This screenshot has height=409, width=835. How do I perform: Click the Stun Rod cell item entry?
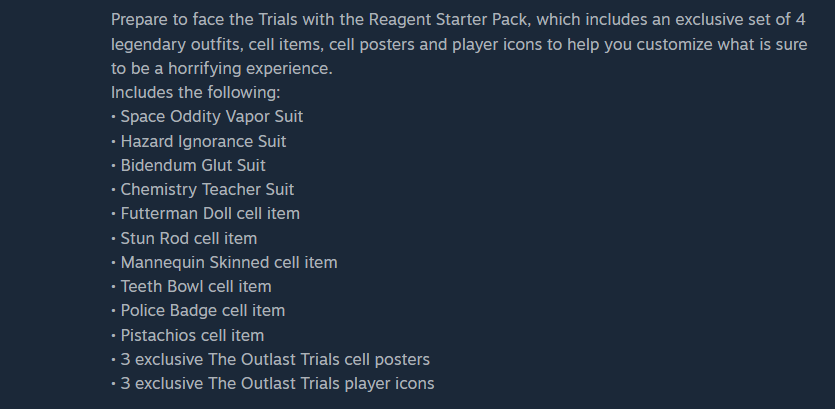pyautogui.click(x=184, y=238)
